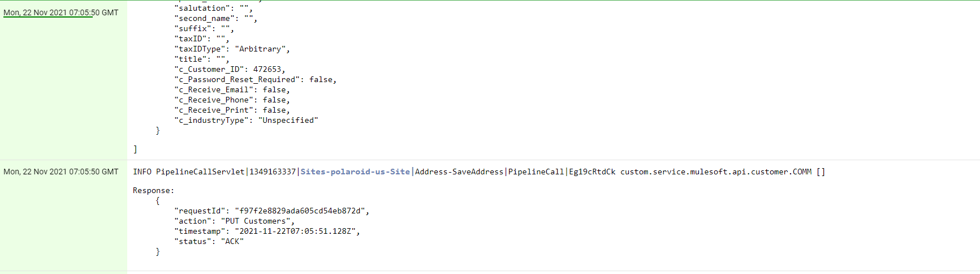Click the "Unspecified" industry type value
Screen dimensions: 980x274
[288, 120]
